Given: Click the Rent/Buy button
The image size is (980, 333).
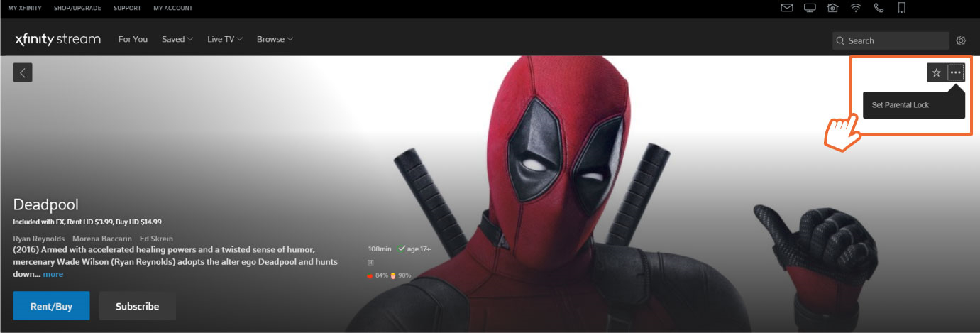Looking at the screenshot, I should click(51, 306).
